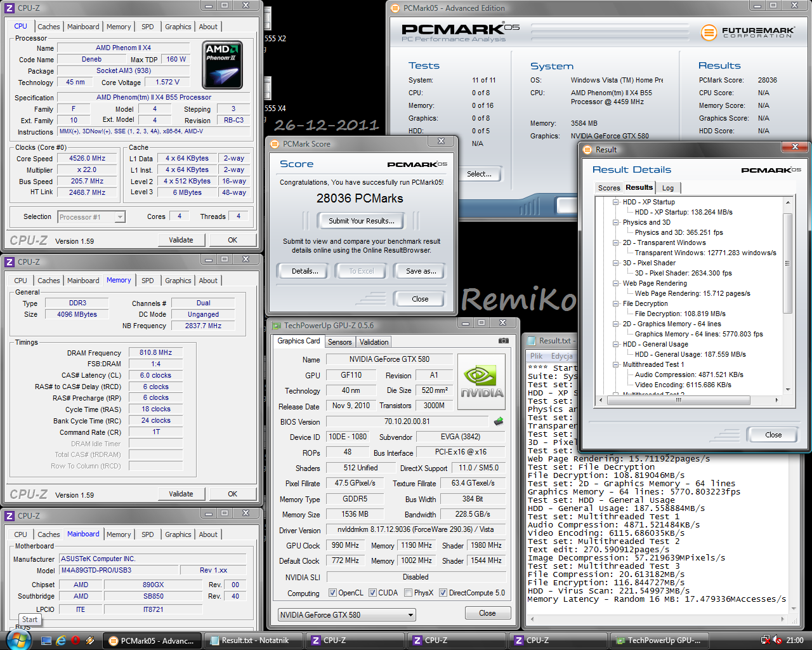Screen dimensions: 812x650
Task: Click Close in the Result Details dialog
Action: point(773,435)
